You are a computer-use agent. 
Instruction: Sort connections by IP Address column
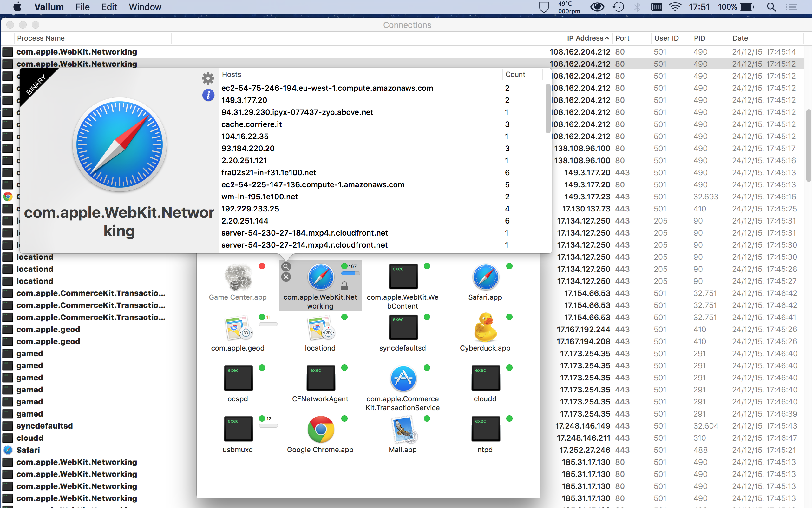tap(588, 38)
